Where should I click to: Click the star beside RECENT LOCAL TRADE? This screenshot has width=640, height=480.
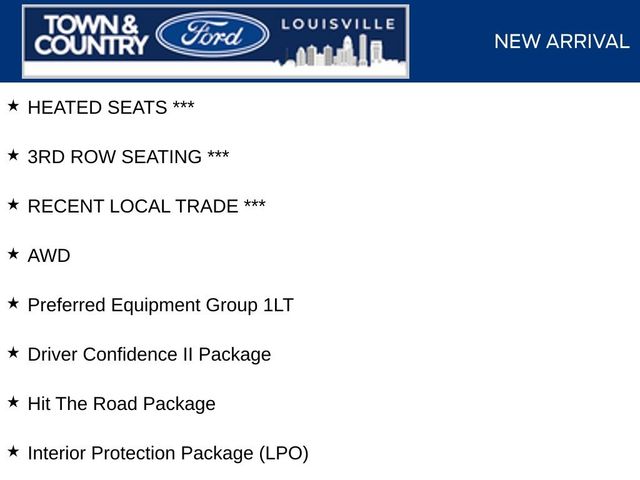(13, 205)
